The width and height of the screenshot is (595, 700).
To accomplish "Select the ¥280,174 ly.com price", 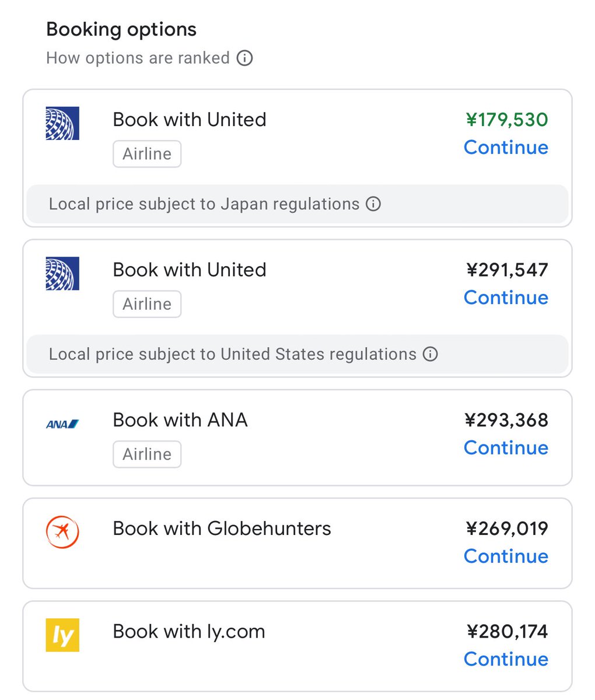I will tap(507, 631).
